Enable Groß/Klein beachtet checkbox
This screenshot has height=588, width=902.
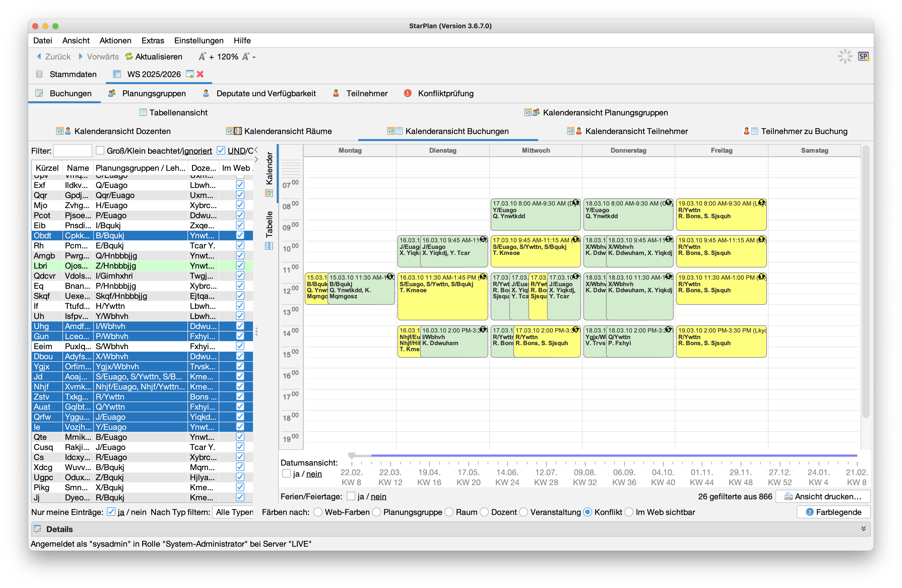click(100, 151)
